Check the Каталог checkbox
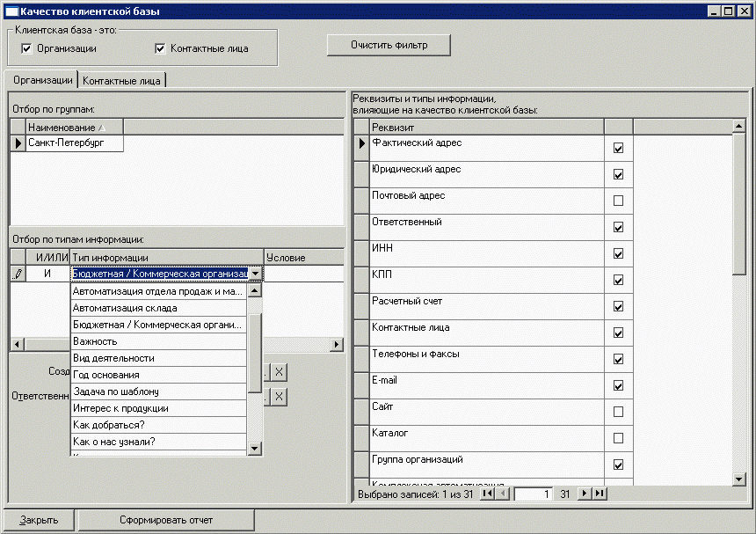This screenshot has height=534, width=756. (x=618, y=438)
